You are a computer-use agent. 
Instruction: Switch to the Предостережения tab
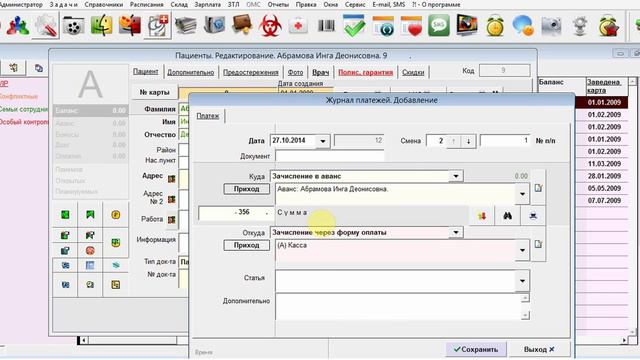pos(251,72)
